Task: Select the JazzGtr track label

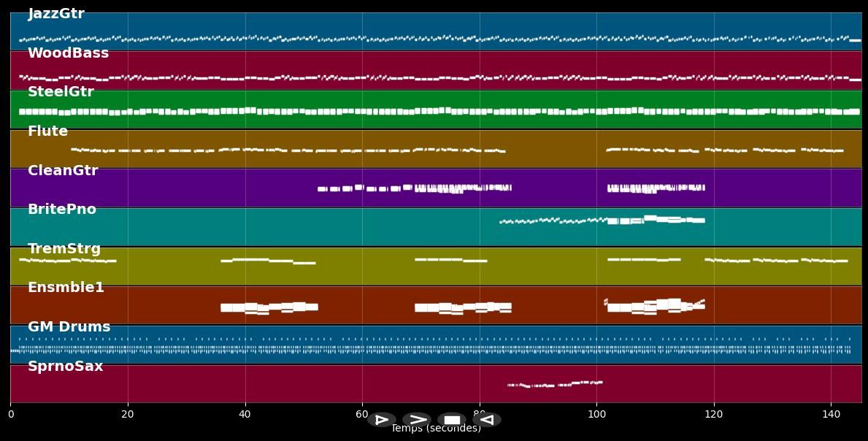Action: coord(56,14)
